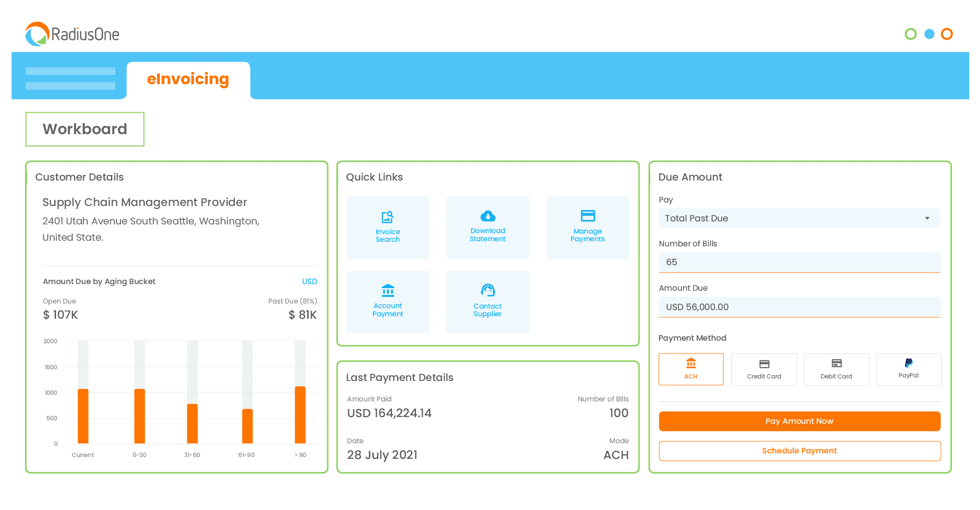Select Debit Card payment option

[836, 369]
